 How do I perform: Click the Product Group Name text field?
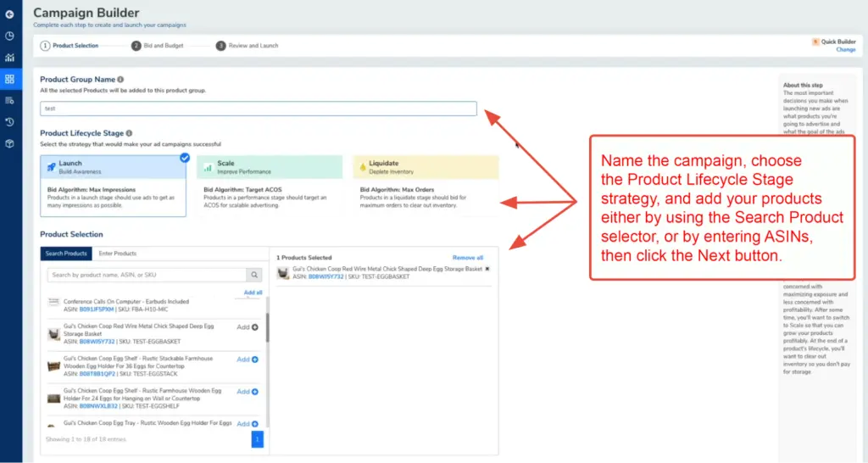pyautogui.click(x=259, y=109)
